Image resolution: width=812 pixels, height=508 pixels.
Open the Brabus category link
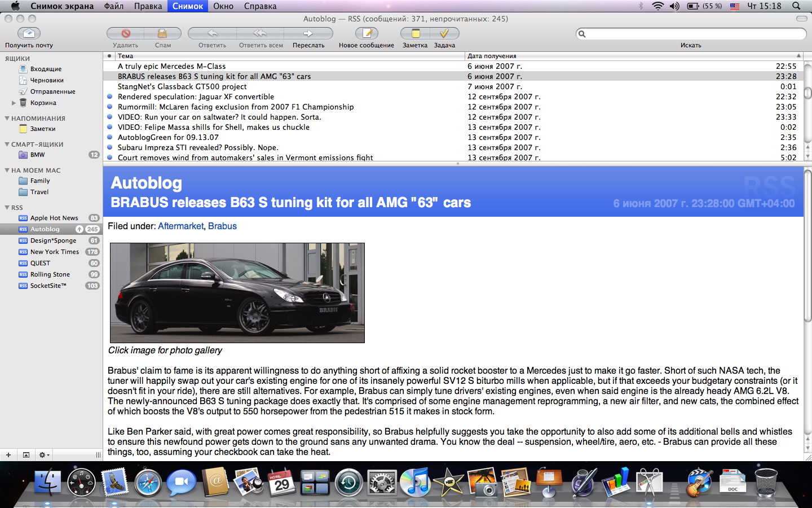click(x=222, y=226)
